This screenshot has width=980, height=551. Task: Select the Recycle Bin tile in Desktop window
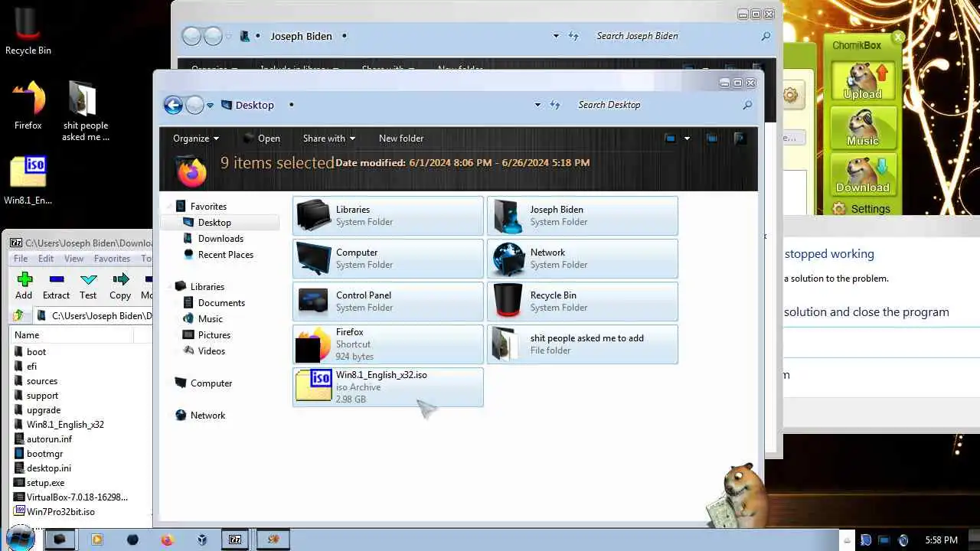(x=583, y=302)
